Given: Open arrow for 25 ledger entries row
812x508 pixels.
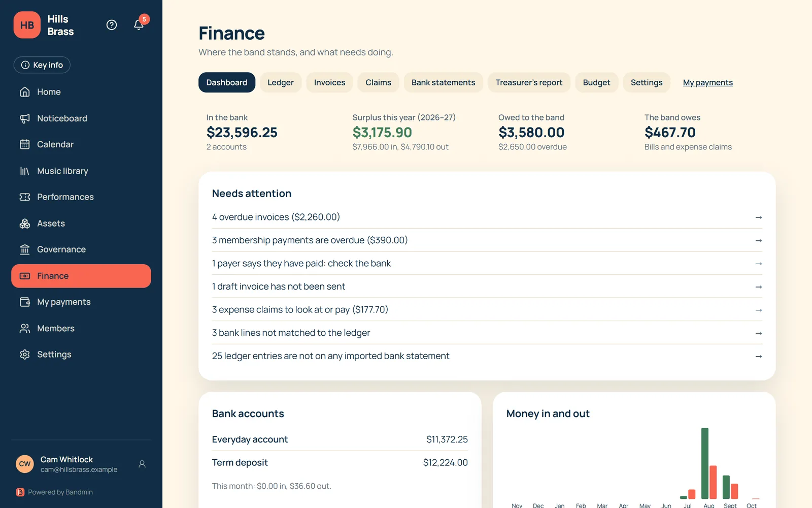Looking at the screenshot, I should (x=758, y=357).
